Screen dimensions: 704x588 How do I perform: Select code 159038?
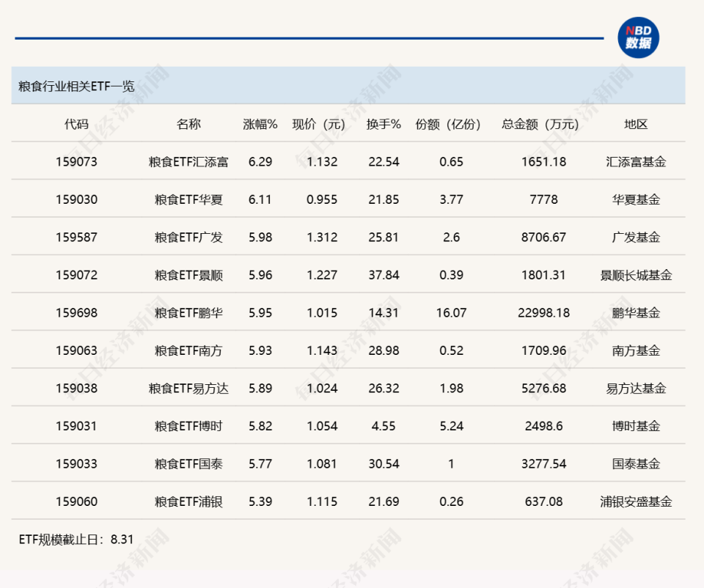pos(76,388)
